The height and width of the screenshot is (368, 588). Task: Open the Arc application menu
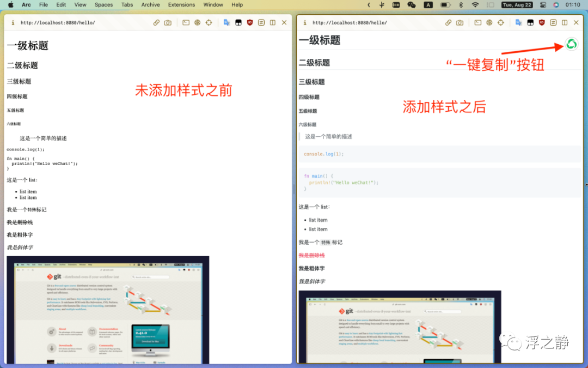(x=26, y=4)
